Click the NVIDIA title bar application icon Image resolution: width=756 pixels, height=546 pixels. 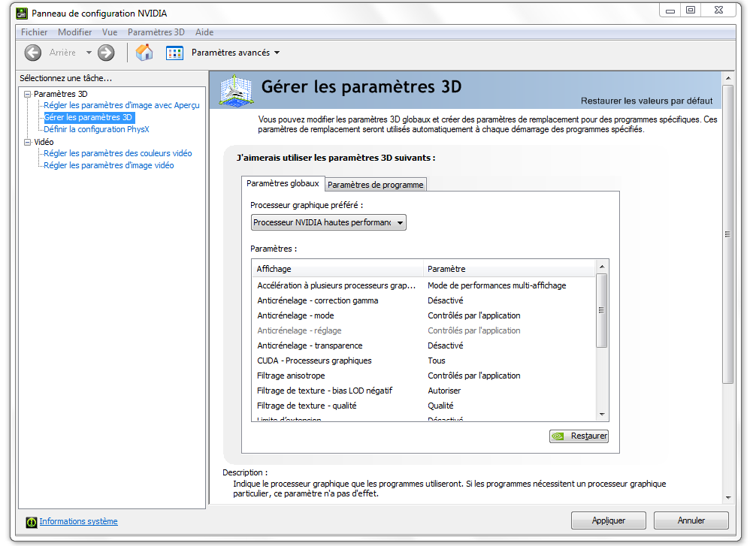click(21, 14)
